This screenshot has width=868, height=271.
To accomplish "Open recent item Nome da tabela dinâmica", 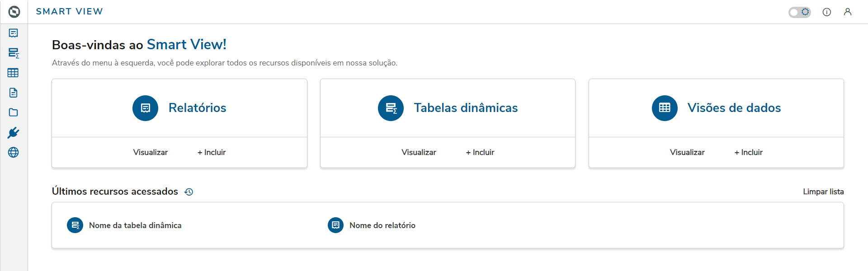I will (135, 225).
